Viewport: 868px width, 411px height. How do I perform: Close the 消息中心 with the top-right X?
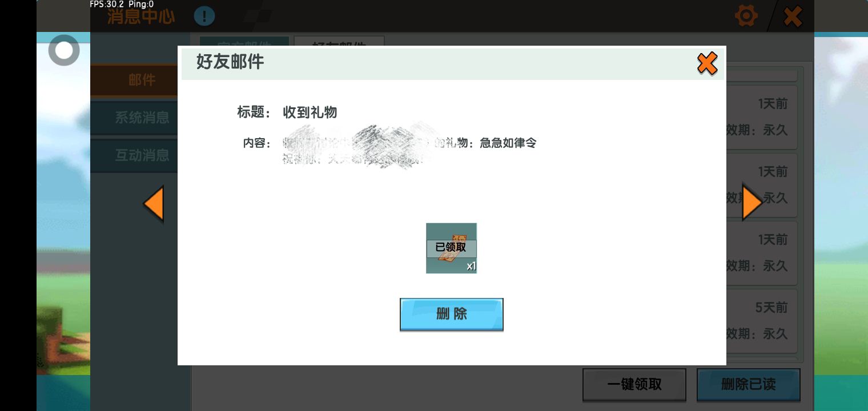793,17
